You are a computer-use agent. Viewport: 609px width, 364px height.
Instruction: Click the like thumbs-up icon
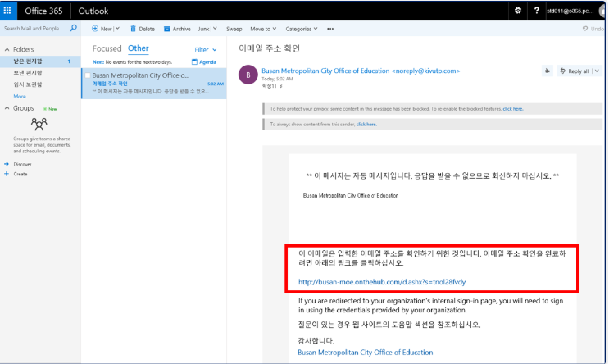(x=547, y=71)
